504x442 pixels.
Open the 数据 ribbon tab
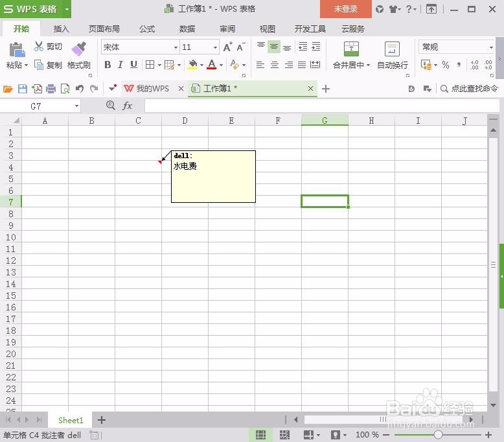click(x=187, y=29)
